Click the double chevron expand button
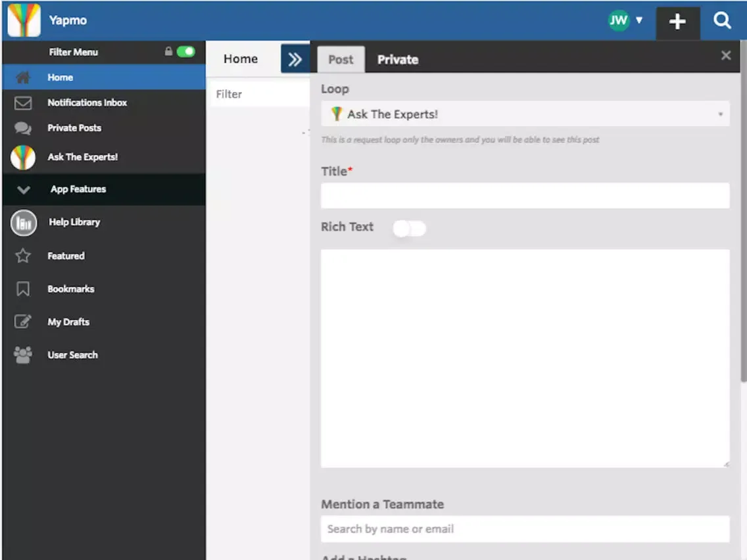747x560 pixels. coord(295,59)
